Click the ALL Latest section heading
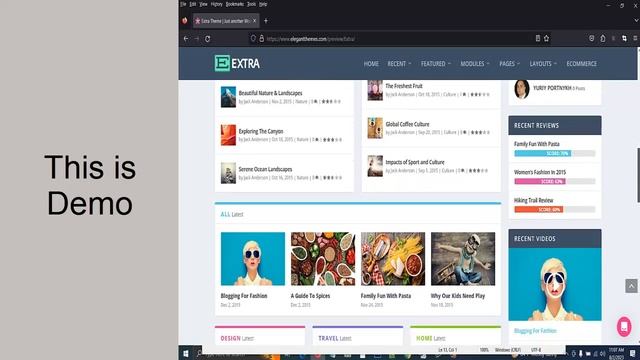The image size is (640, 360). (x=232, y=214)
